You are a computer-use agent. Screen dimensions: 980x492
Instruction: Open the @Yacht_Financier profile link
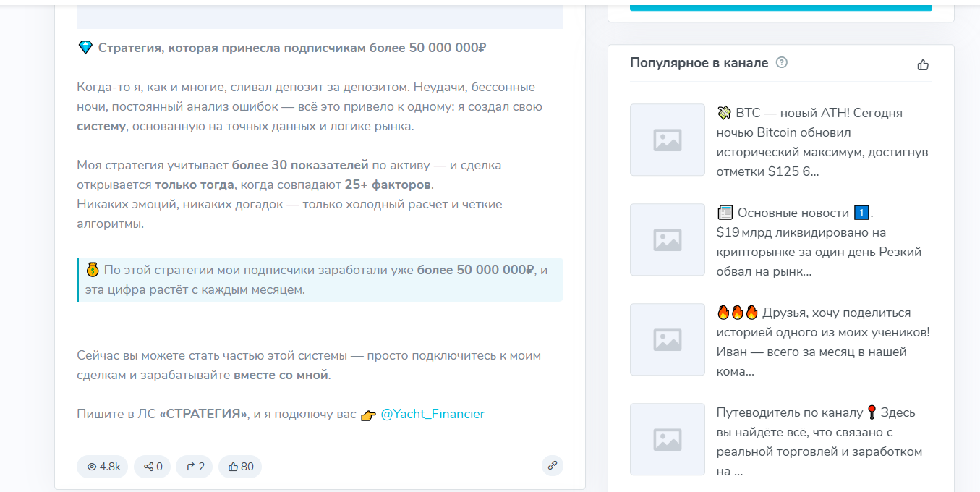(433, 414)
